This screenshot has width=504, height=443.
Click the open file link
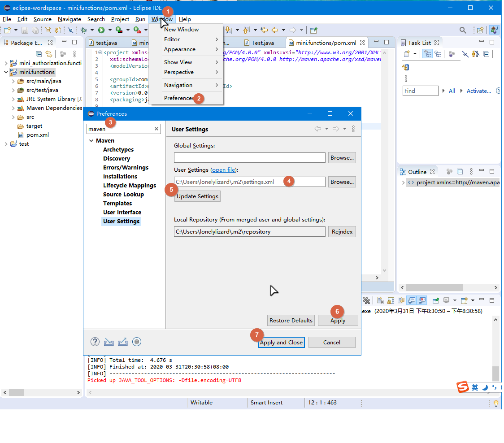(223, 170)
